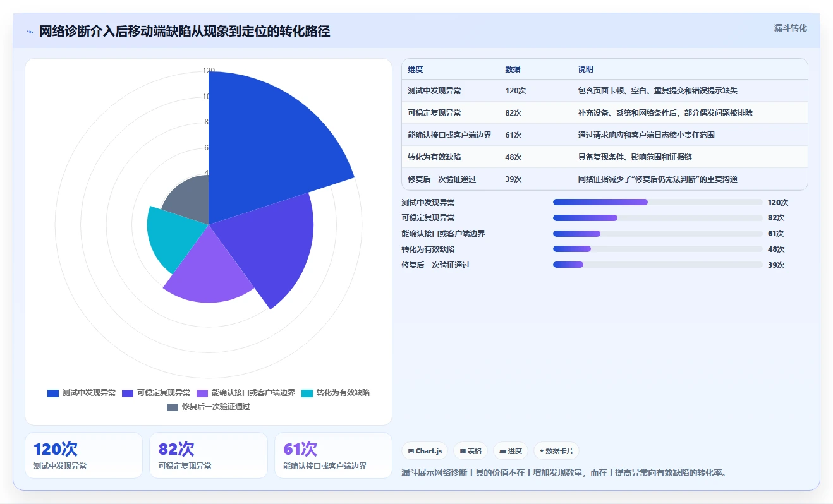The height and width of the screenshot is (504, 833).
Task: Select the table row 能确认接口或客户端边界
Action: 605,135
